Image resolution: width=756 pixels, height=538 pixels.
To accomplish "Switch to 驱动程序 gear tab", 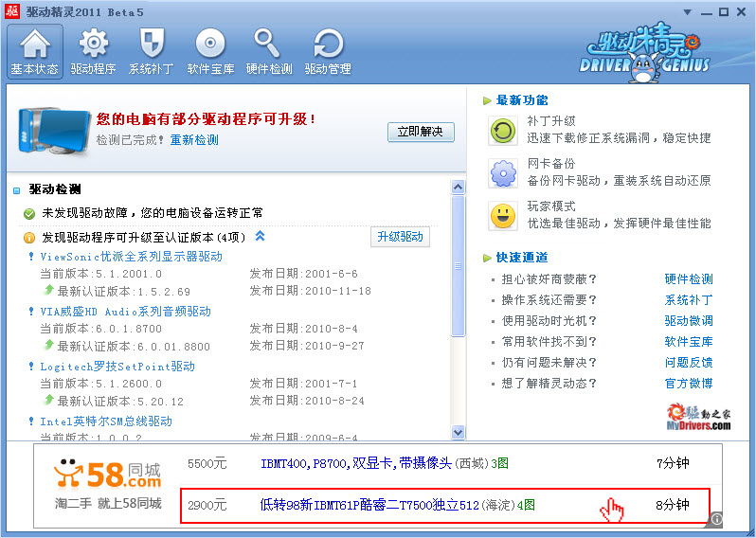I will coord(93,51).
